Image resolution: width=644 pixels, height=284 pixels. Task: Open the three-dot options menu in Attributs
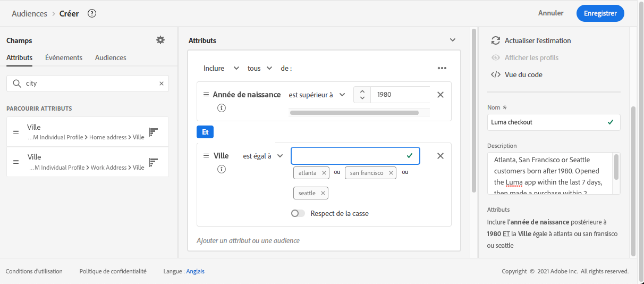coord(442,68)
